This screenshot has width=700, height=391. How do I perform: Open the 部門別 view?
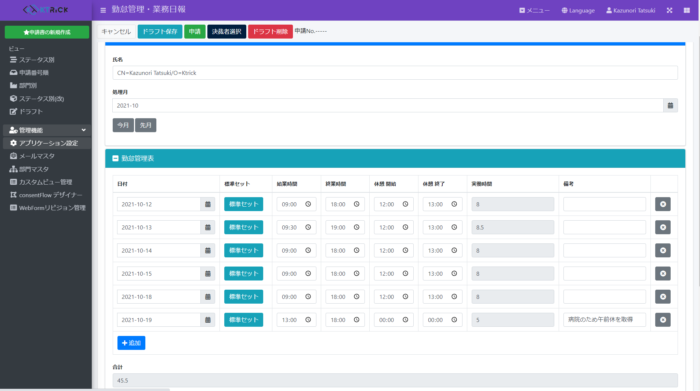[24, 86]
